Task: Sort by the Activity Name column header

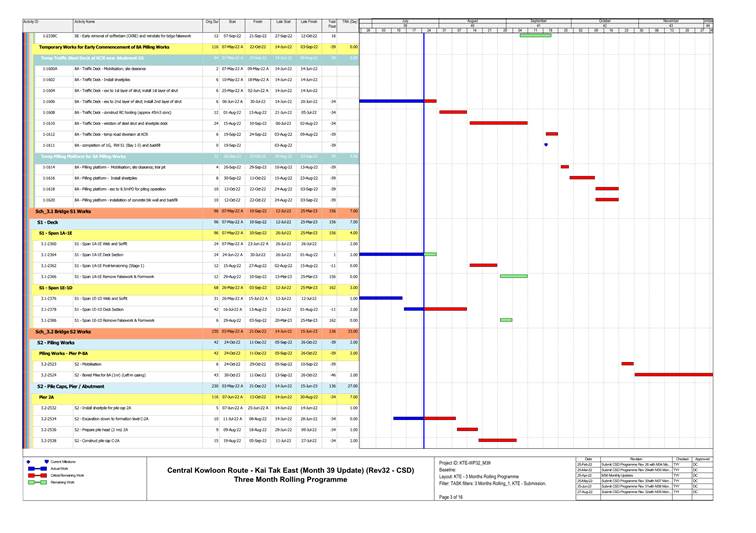Action: point(84,21)
